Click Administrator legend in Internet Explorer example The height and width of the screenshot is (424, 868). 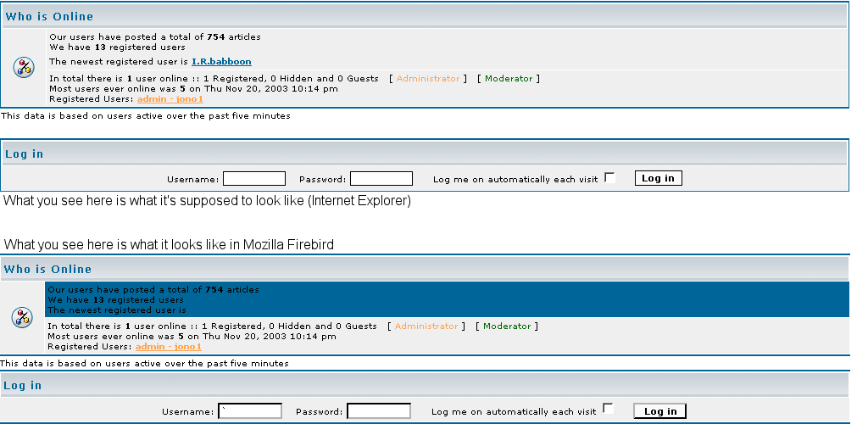click(428, 79)
